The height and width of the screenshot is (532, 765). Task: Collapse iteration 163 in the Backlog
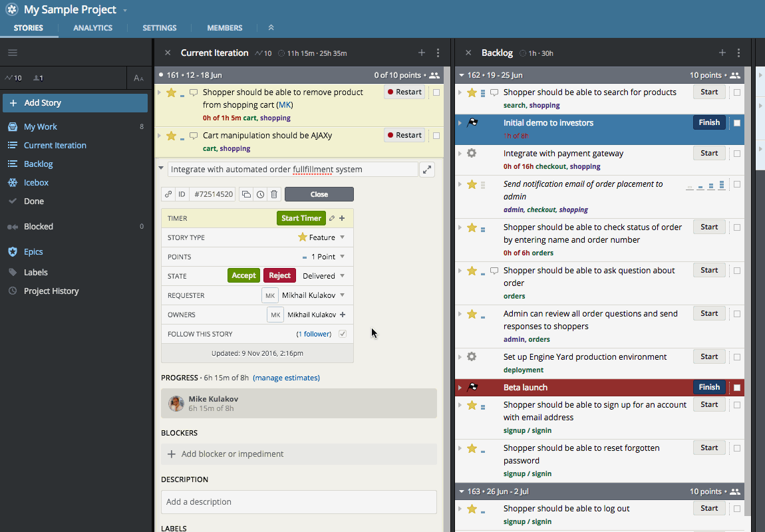click(462, 491)
